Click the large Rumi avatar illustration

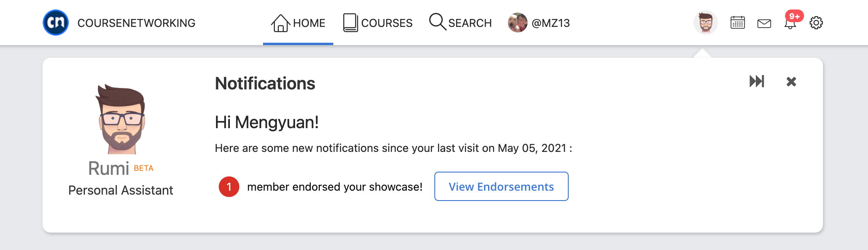(x=121, y=119)
